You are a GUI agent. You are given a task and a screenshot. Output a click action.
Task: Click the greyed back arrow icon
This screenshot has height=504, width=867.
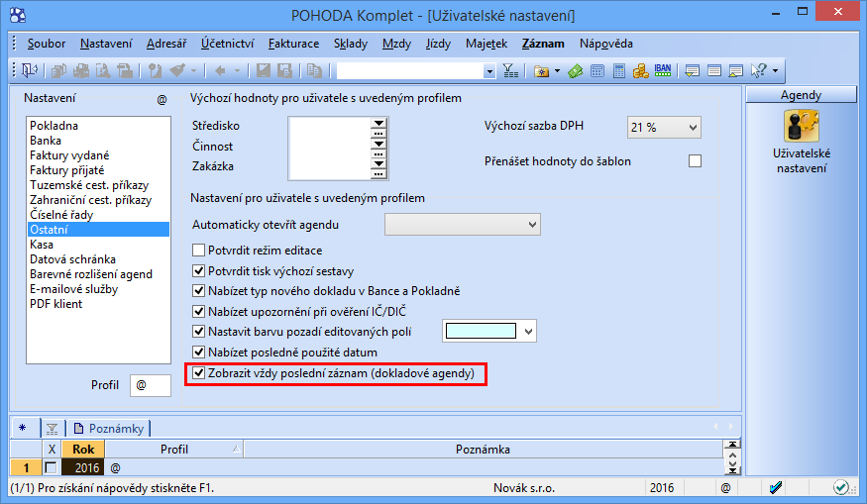click(221, 70)
